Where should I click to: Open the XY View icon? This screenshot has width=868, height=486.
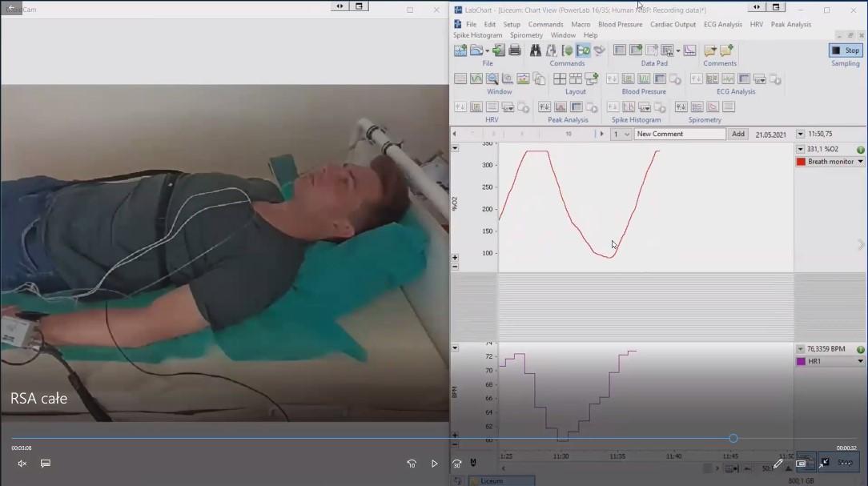coord(508,78)
